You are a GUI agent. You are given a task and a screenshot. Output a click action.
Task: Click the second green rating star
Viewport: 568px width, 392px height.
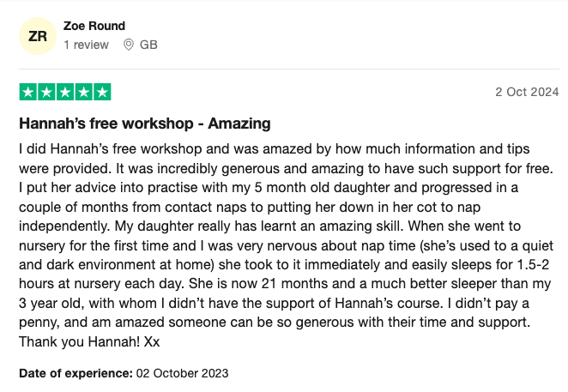click(46, 92)
